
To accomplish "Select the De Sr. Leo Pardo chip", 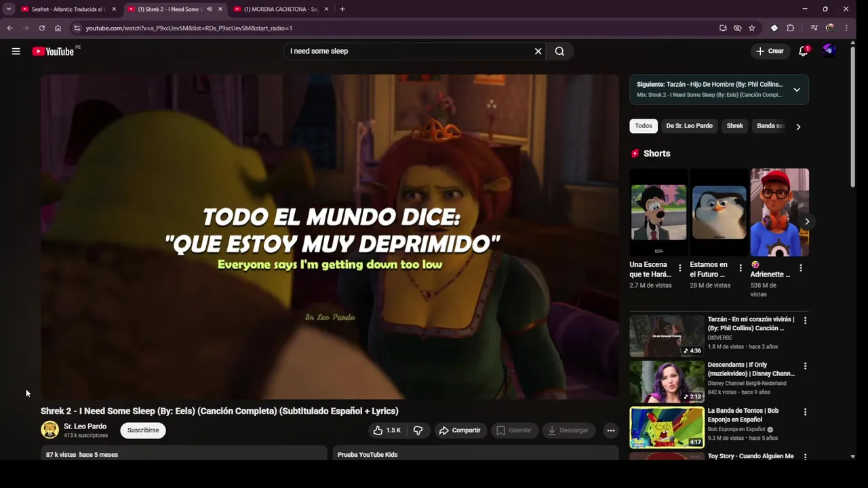I will pos(689,126).
